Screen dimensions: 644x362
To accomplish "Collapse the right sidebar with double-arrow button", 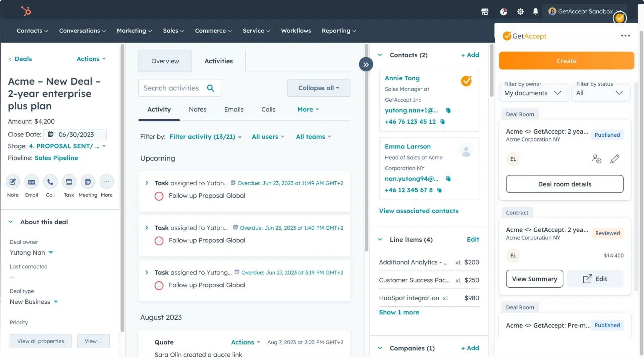I will (366, 64).
